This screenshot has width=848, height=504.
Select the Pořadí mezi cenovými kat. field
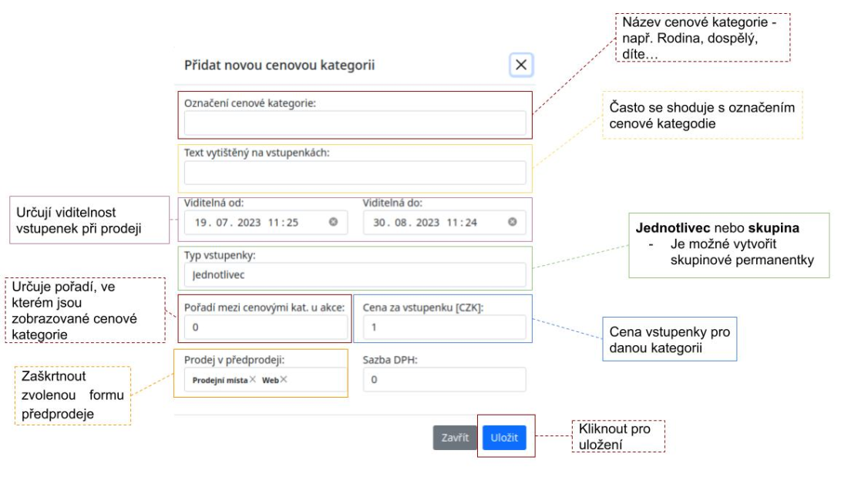tap(265, 327)
